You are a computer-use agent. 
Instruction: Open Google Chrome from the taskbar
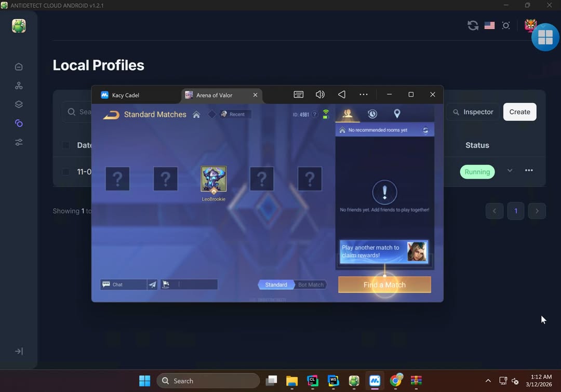coord(396,381)
